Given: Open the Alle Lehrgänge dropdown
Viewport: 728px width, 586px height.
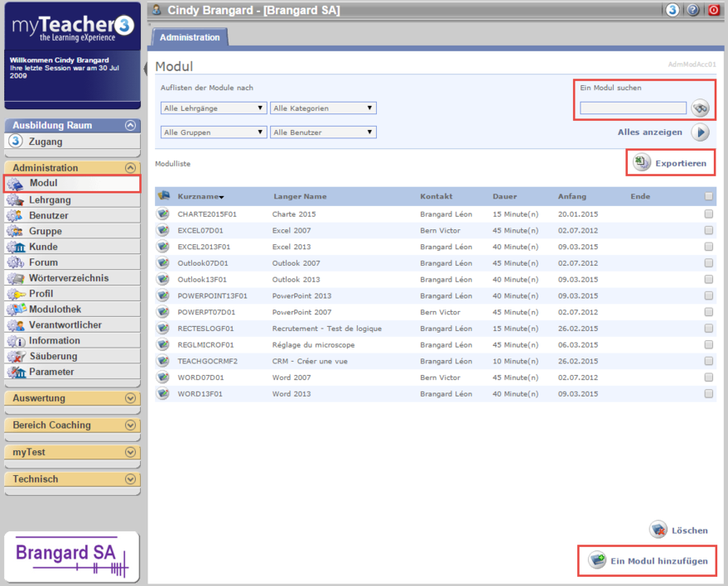Looking at the screenshot, I should tap(214, 108).
